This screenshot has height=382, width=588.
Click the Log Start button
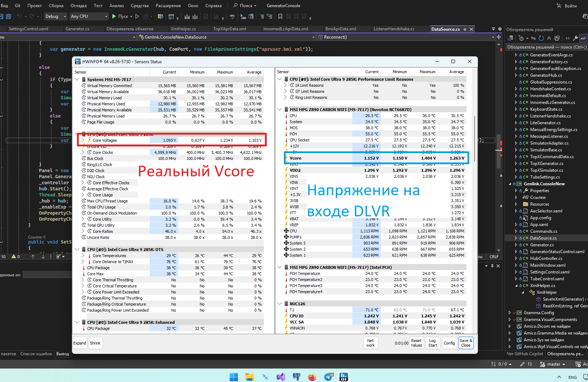433,343
